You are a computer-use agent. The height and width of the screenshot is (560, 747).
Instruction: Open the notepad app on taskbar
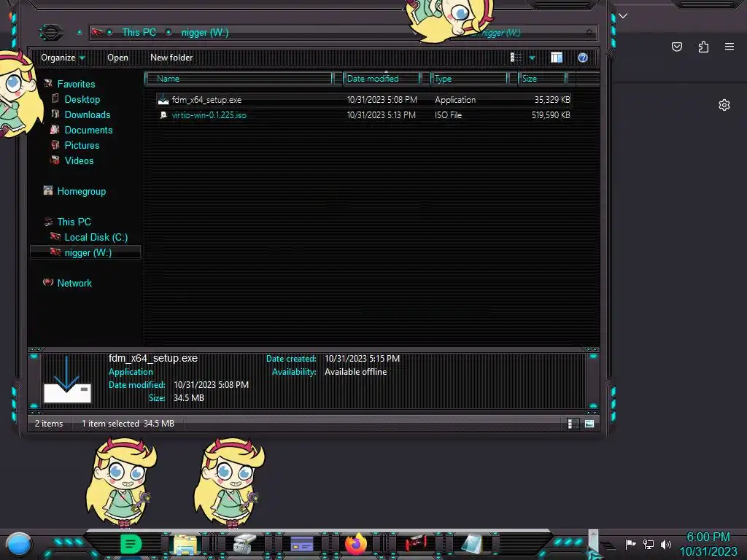472,544
